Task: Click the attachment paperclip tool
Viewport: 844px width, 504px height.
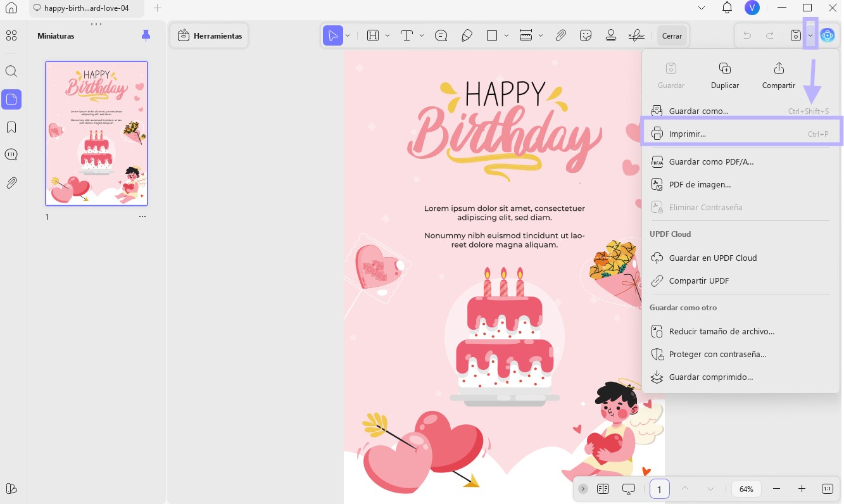Action: pyautogui.click(x=560, y=36)
